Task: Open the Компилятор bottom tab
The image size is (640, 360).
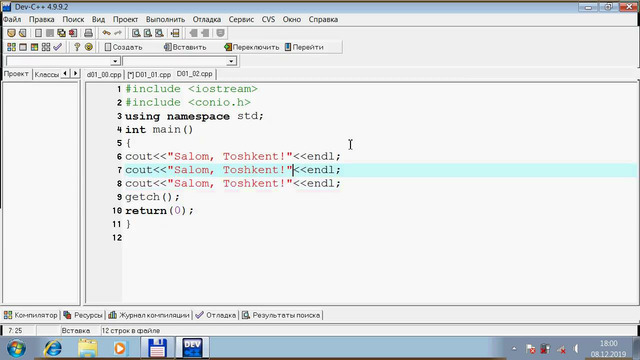Action: pos(31,315)
